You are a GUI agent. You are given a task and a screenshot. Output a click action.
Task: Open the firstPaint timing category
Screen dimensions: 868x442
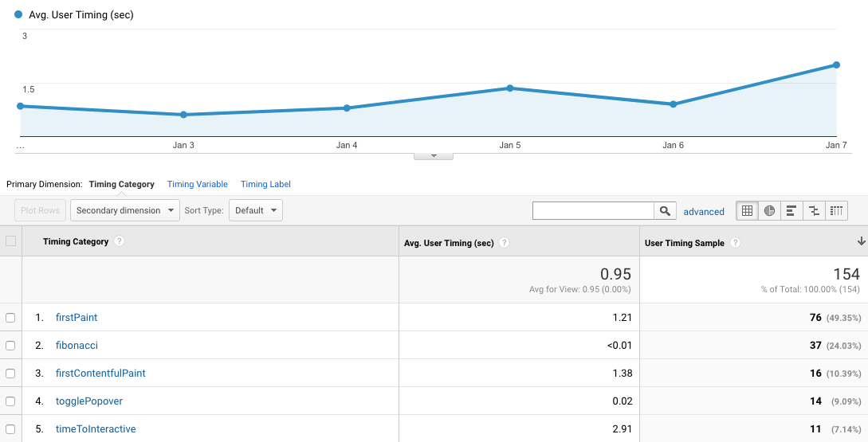[77, 318]
